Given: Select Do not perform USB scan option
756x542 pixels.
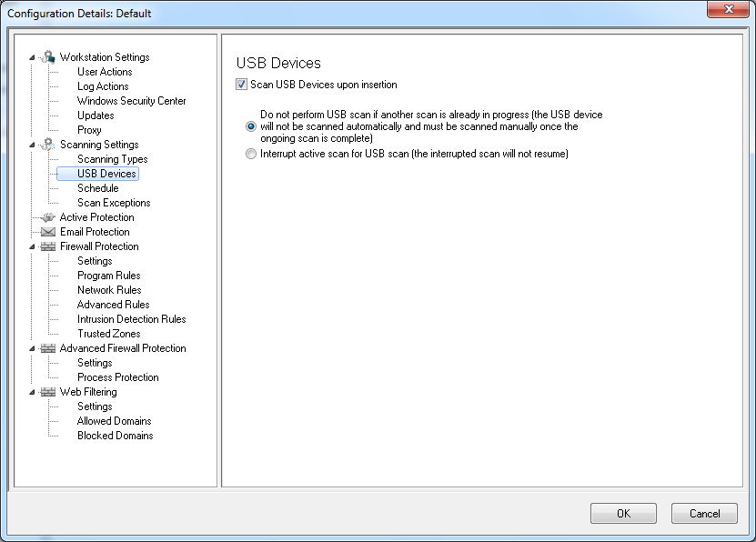Looking at the screenshot, I should pyautogui.click(x=251, y=126).
